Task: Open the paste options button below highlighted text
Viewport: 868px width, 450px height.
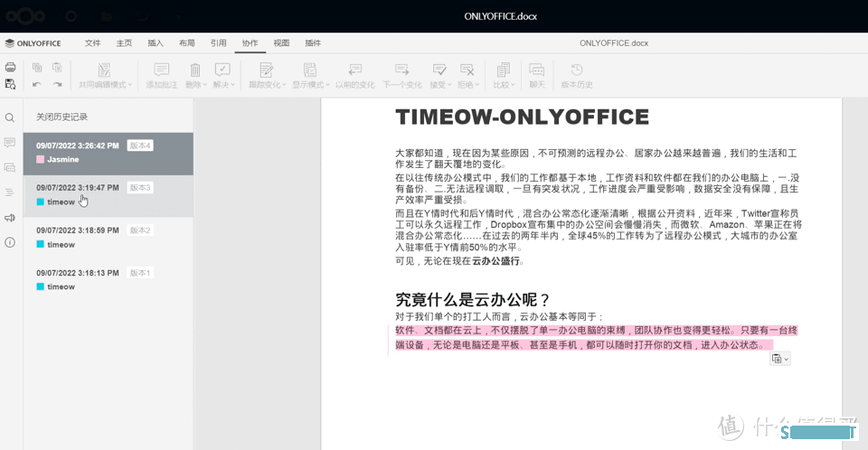Action: point(779,360)
